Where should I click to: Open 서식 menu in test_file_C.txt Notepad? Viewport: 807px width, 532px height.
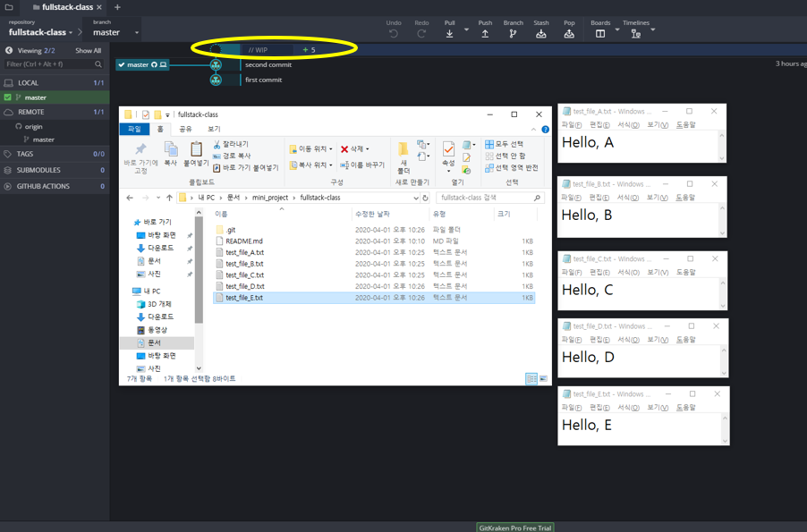[628, 272]
